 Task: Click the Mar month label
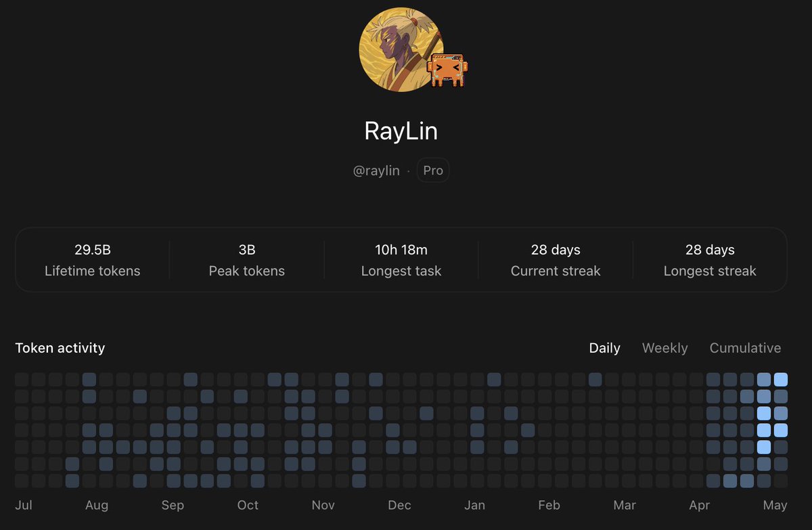click(625, 505)
